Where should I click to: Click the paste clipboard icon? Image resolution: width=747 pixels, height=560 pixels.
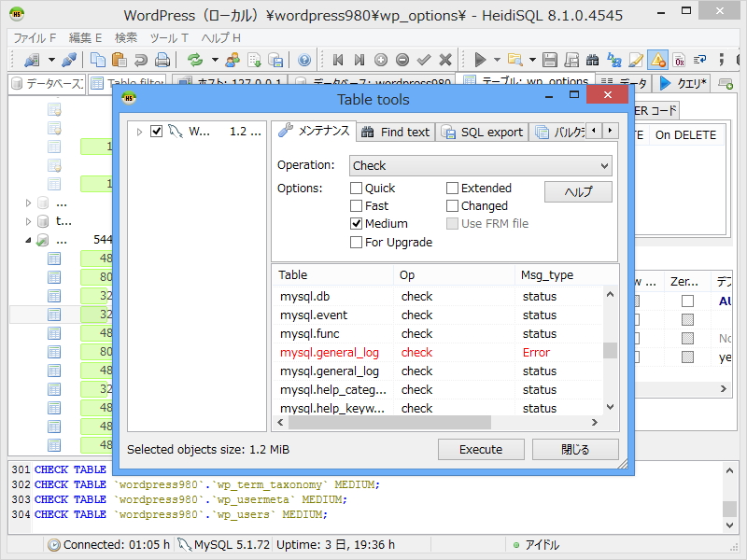tap(120, 60)
